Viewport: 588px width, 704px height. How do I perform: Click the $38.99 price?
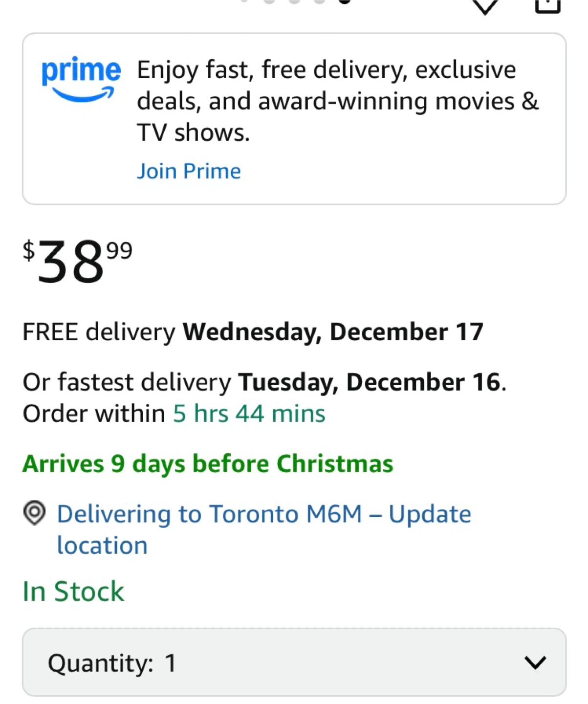(78, 262)
